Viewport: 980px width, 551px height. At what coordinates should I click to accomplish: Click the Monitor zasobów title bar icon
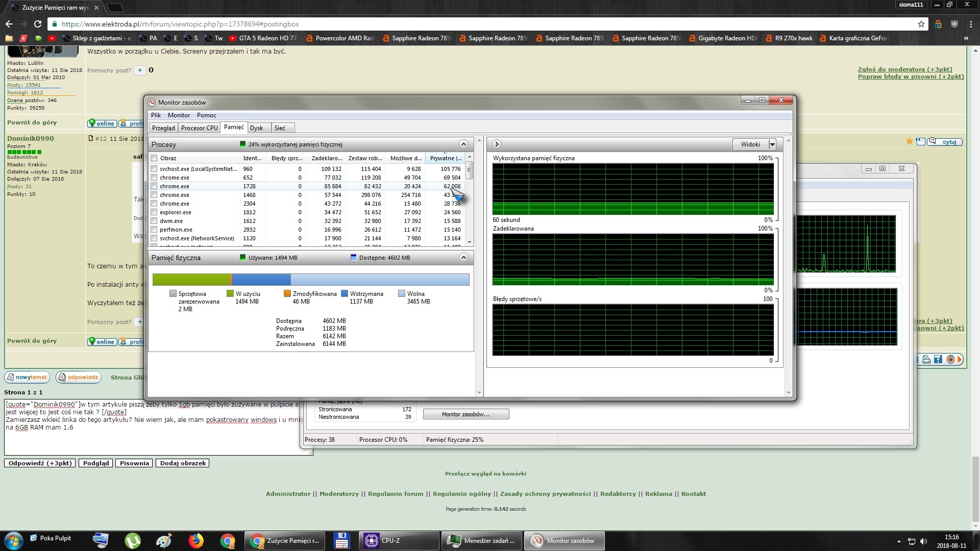[152, 103]
